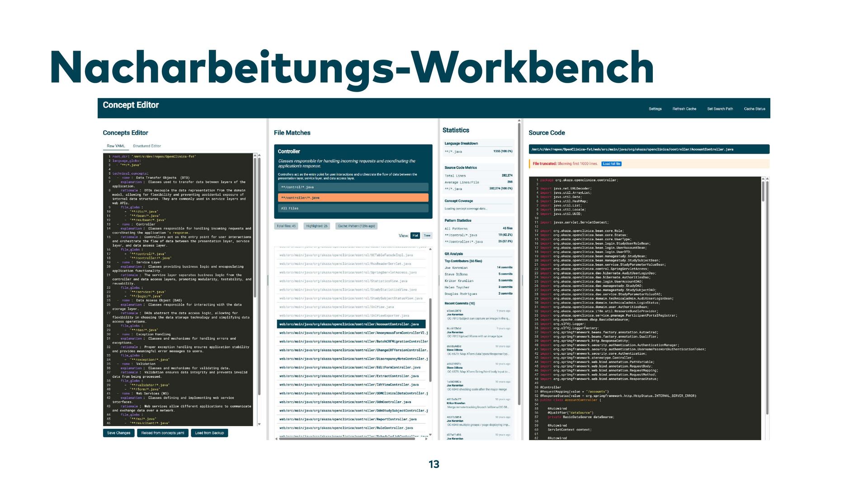Open Cache Status in header
The image size is (868, 488).
pos(754,109)
